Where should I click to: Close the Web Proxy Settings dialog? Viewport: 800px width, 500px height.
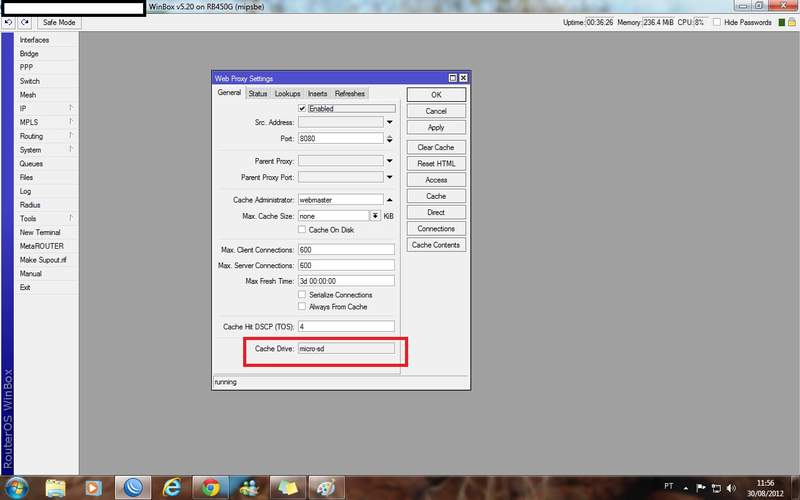463,78
